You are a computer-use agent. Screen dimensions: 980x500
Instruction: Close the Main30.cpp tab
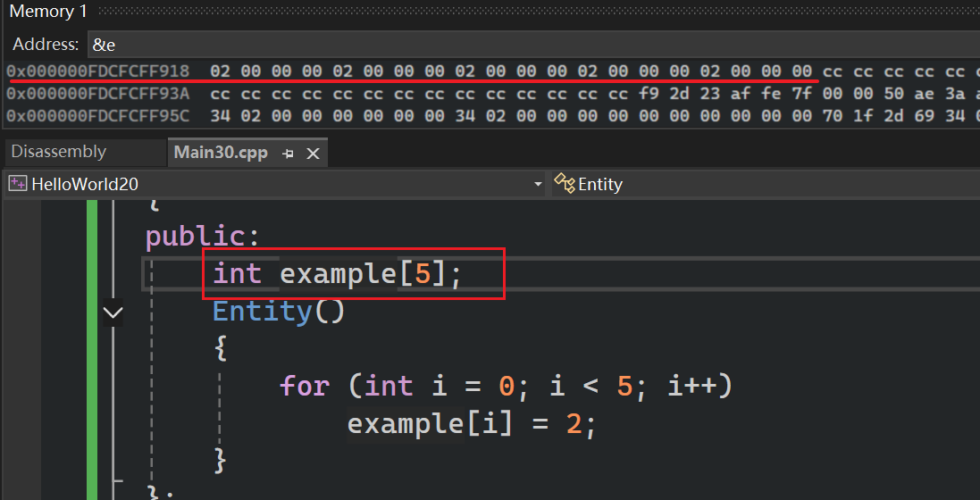[313, 153]
